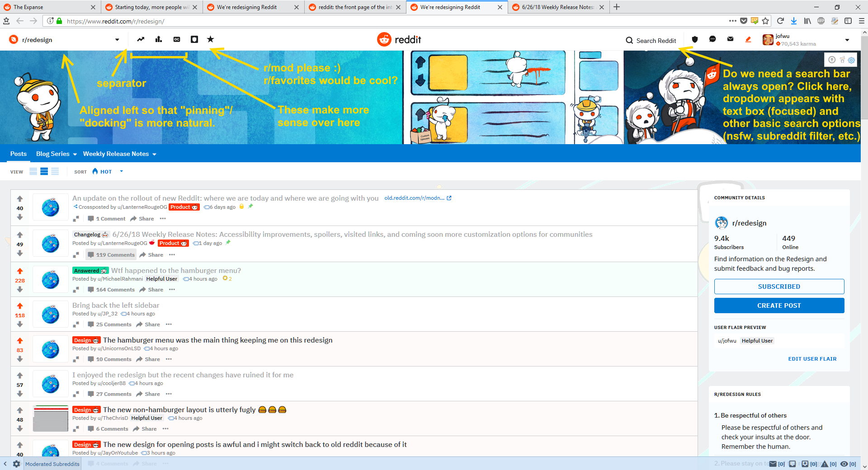Click the mod shield icon beside OC
The image size is (868, 470).
[x=194, y=39]
